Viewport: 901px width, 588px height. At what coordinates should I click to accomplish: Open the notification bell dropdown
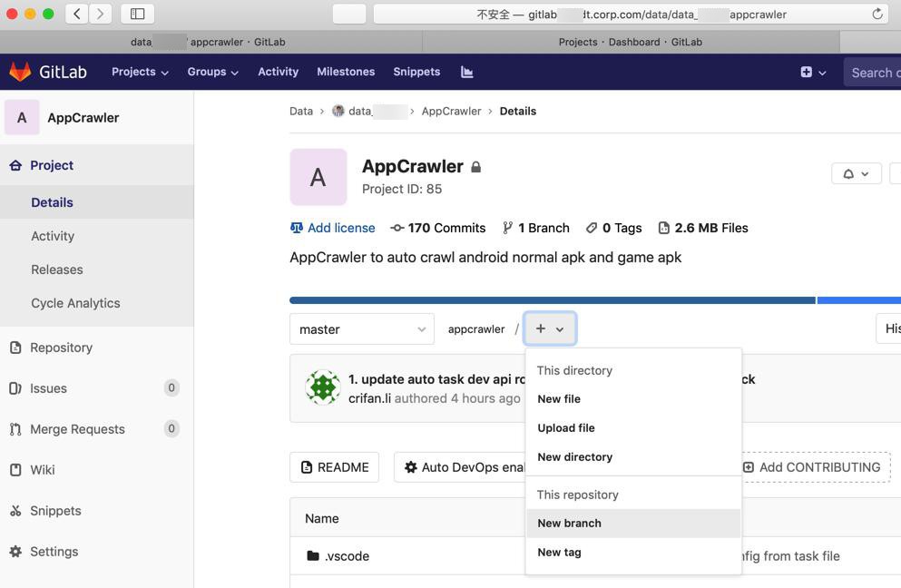point(856,172)
